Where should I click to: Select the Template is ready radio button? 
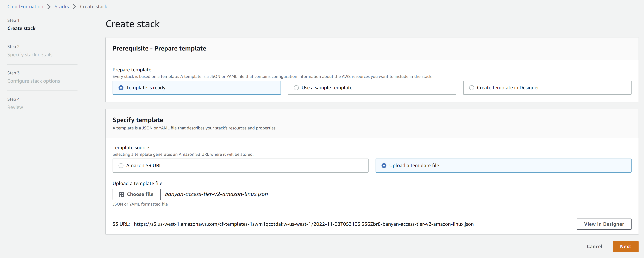point(121,88)
